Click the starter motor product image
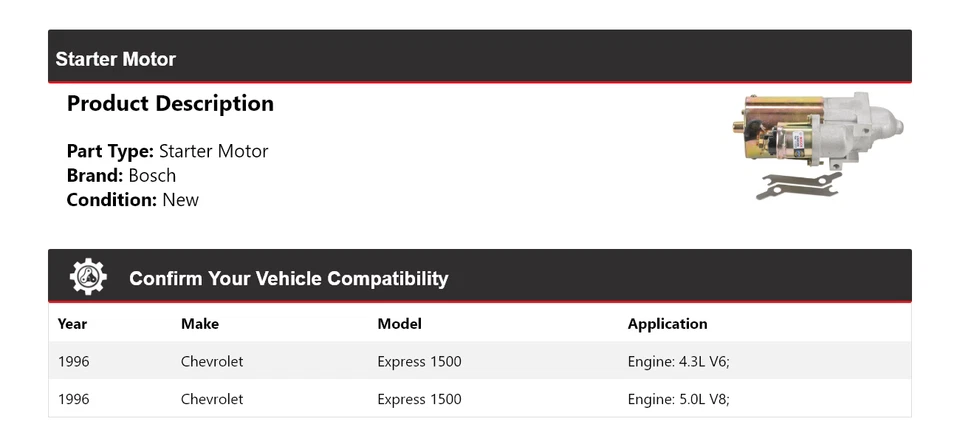Screen dimensions: 960x447 (x=817, y=145)
